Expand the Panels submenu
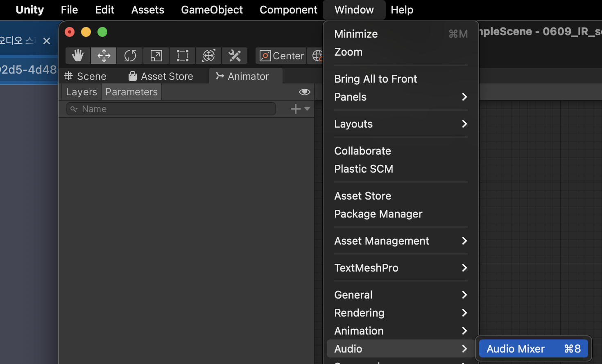Screen dimensions: 602x364 click(401, 97)
